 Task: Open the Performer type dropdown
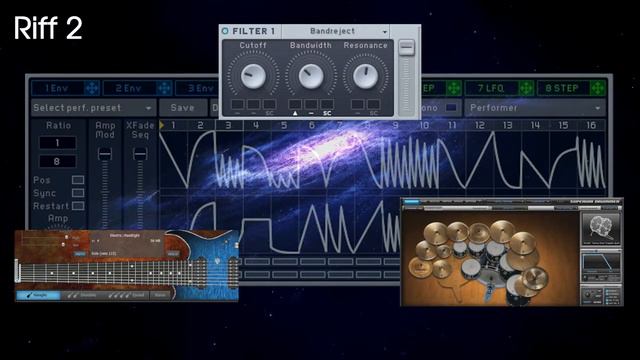click(x=535, y=108)
